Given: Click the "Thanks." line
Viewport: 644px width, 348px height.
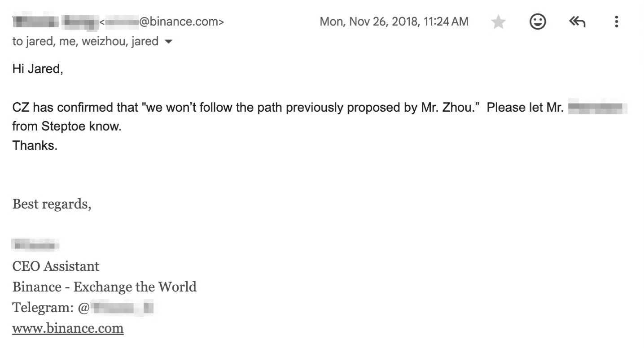Looking at the screenshot, I should tap(35, 145).
